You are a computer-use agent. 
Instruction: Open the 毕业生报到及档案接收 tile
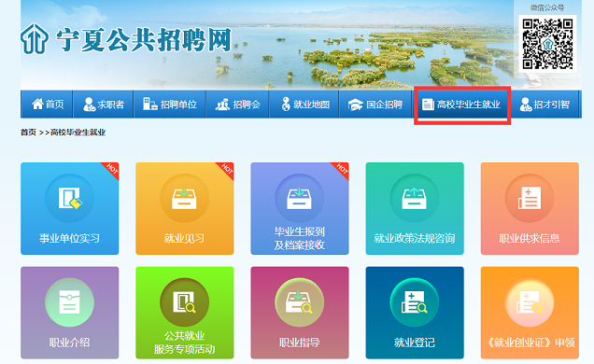point(300,208)
